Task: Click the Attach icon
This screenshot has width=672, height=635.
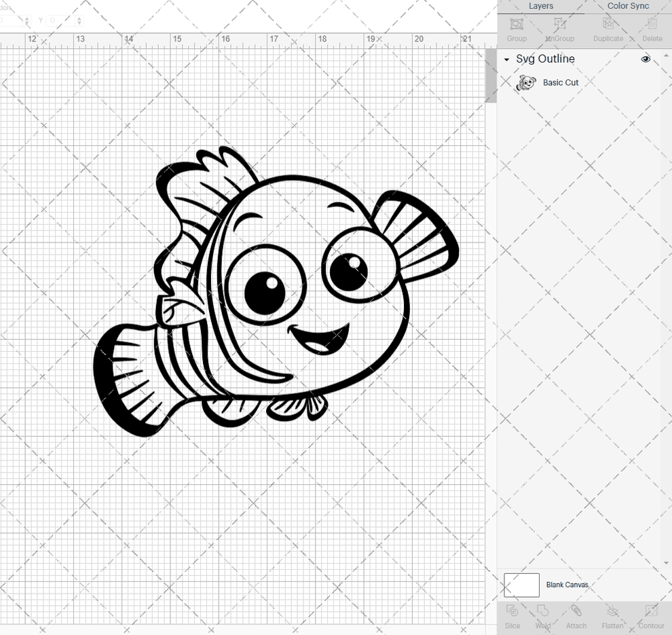Action: 576,617
